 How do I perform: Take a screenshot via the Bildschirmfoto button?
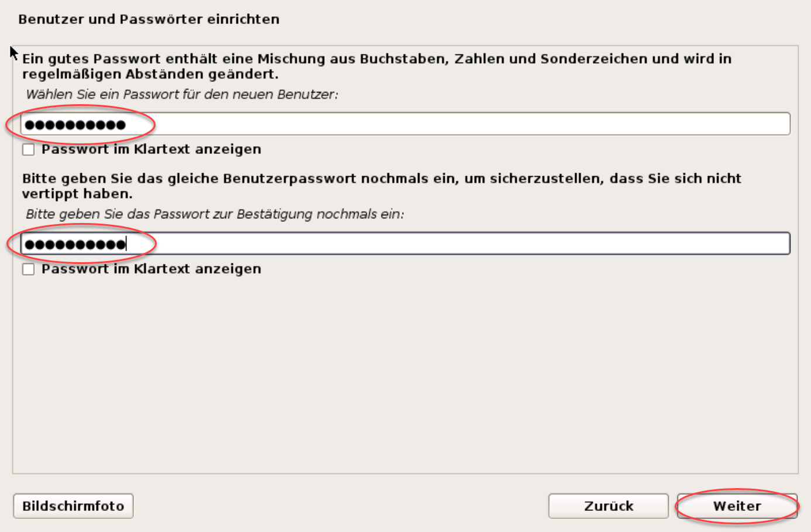(73, 506)
